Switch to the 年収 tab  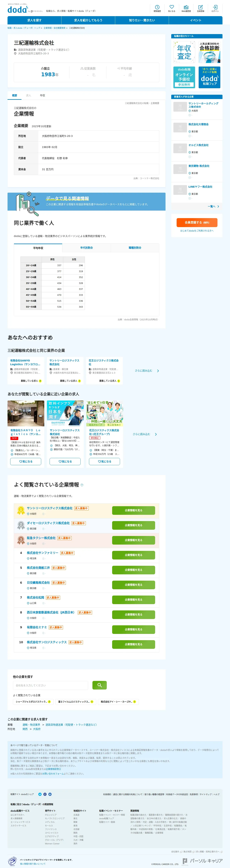pyautogui.click(x=42, y=96)
